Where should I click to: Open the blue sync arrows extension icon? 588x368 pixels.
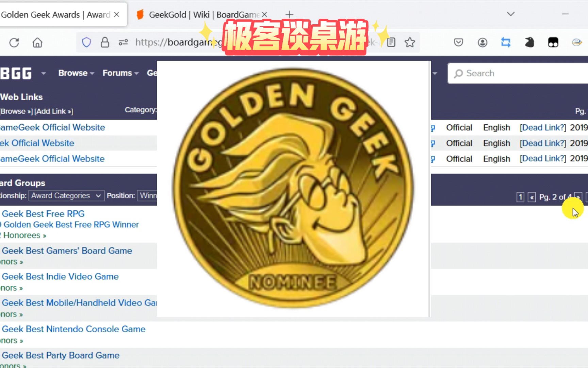(506, 42)
